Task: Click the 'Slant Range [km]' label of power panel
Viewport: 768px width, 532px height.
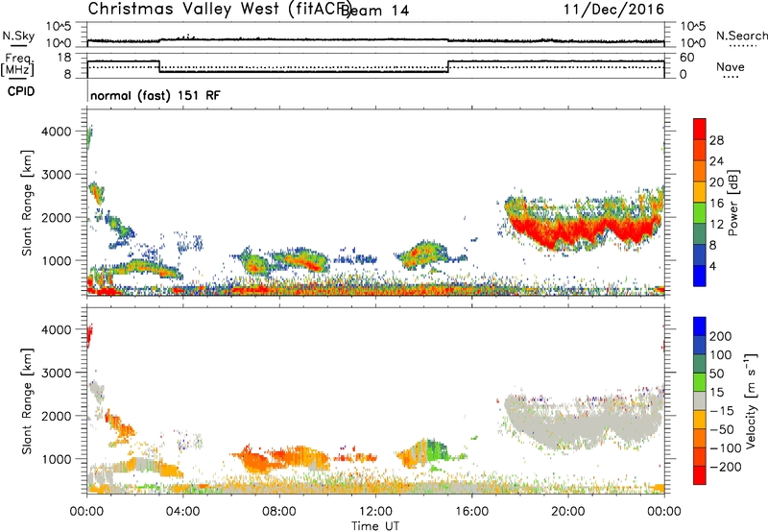Action: pyautogui.click(x=27, y=203)
